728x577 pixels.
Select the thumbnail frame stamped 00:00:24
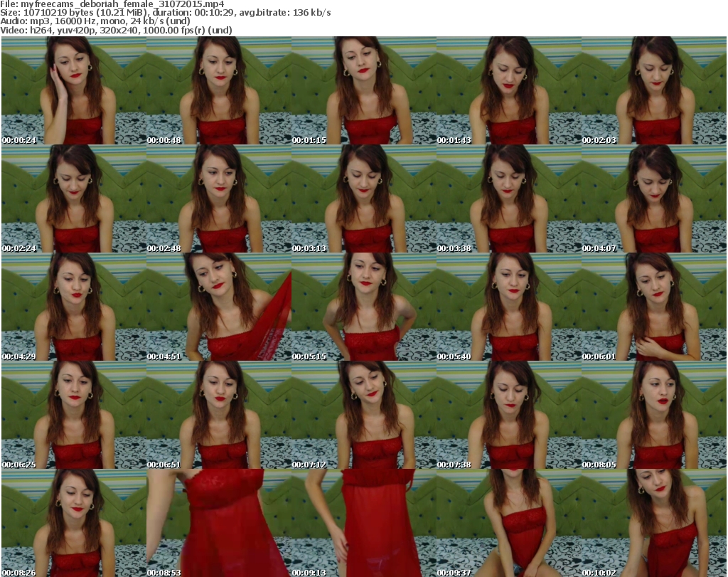74,90
